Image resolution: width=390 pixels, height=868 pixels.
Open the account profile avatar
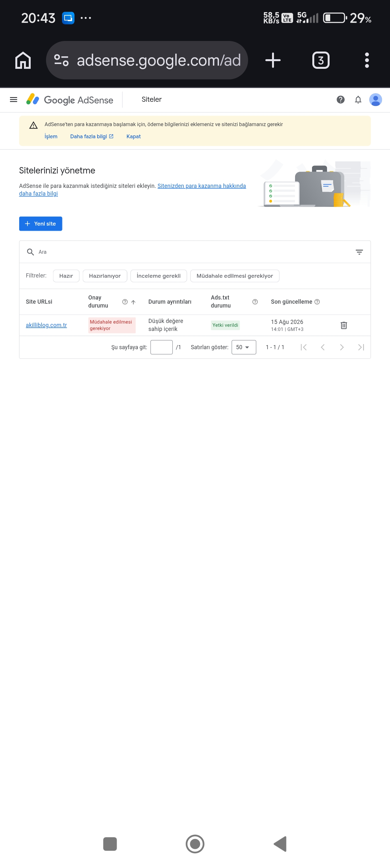[376, 100]
